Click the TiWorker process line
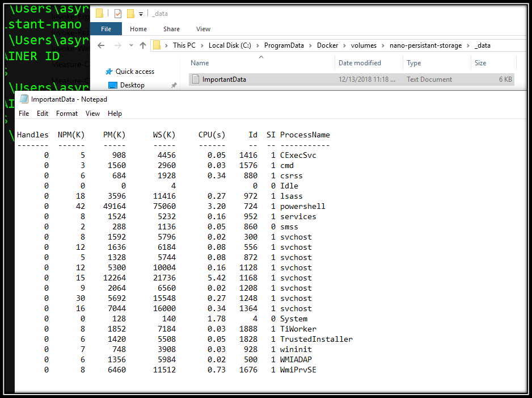 click(180, 329)
